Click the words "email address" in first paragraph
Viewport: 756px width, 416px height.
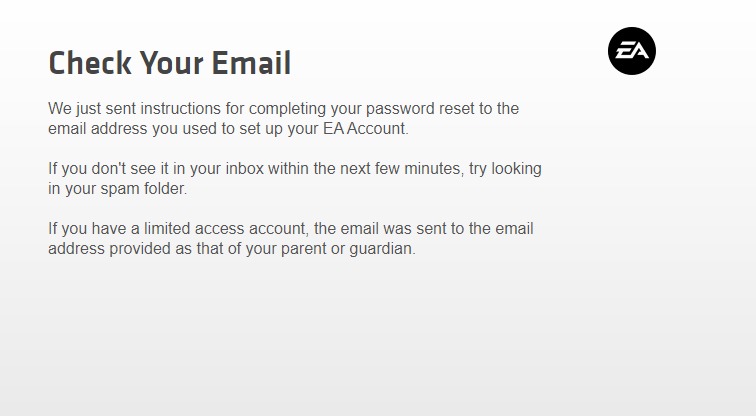pyautogui.click(x=98, y=129)
